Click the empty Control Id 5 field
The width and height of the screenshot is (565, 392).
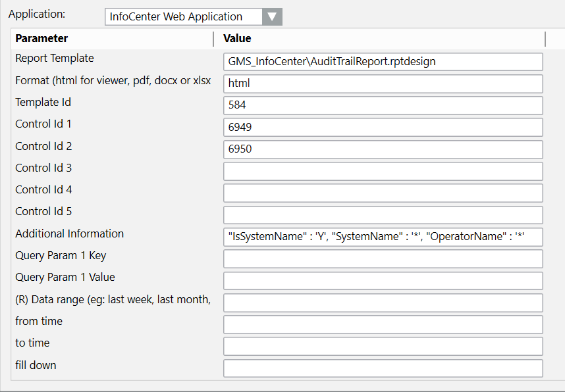click(x=383, y=215)
